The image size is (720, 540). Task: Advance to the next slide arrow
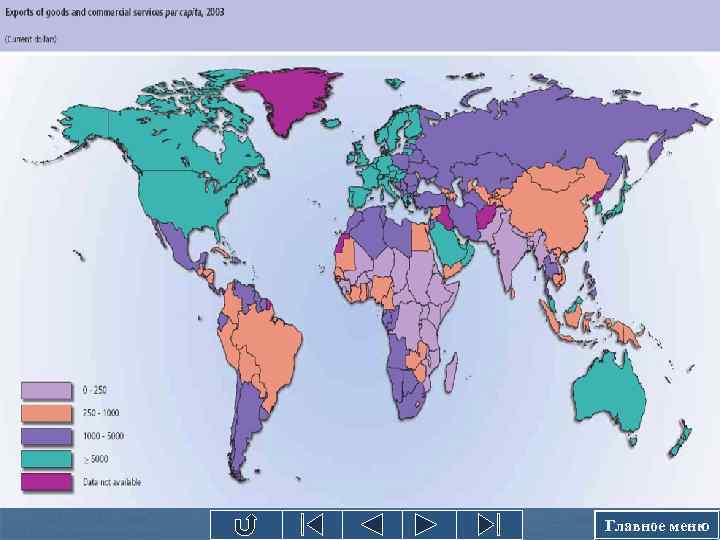coord(429,524)
